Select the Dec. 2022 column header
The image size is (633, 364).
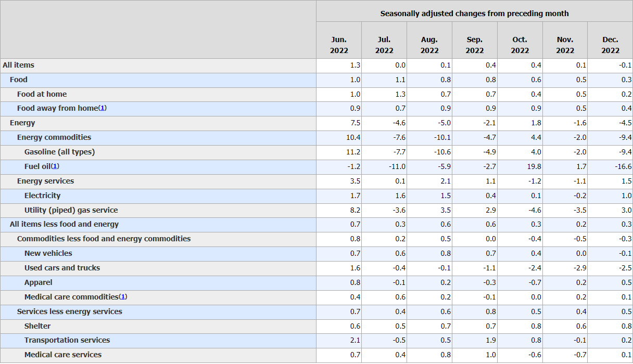coord(610,45)
